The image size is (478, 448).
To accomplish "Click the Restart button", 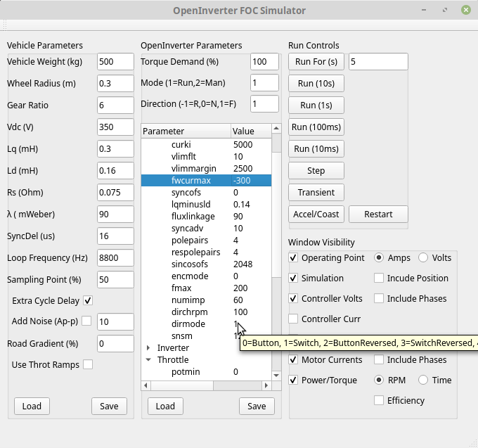I will pyautogui.click(x=377, y=214).
